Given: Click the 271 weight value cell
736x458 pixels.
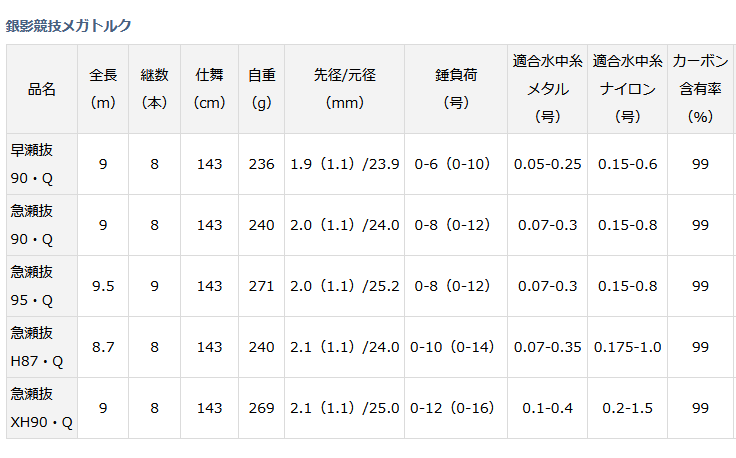Looking at the screenshot, I should pos(261,286).
